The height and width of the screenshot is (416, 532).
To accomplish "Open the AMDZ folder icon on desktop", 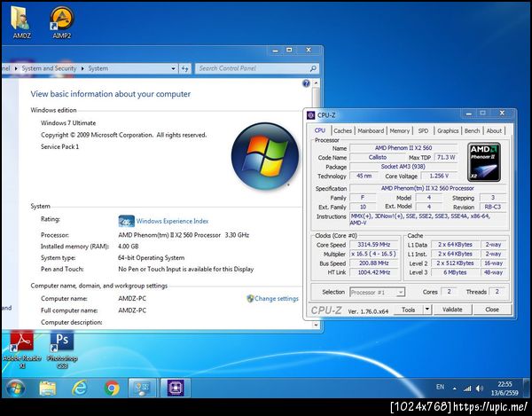I will click(21, 22).
